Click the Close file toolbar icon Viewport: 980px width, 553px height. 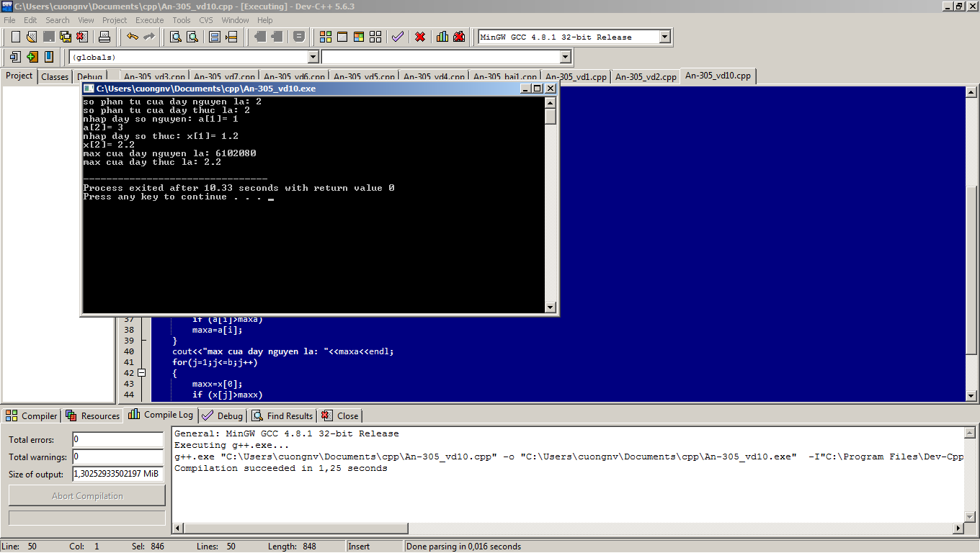tap(82, 37)
